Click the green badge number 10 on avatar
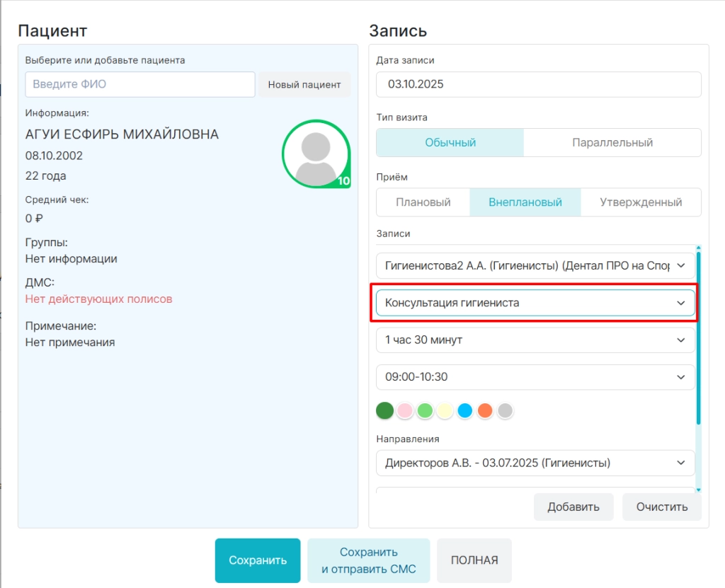The height and width of the screenshot is (588, 725). point(343,181)
